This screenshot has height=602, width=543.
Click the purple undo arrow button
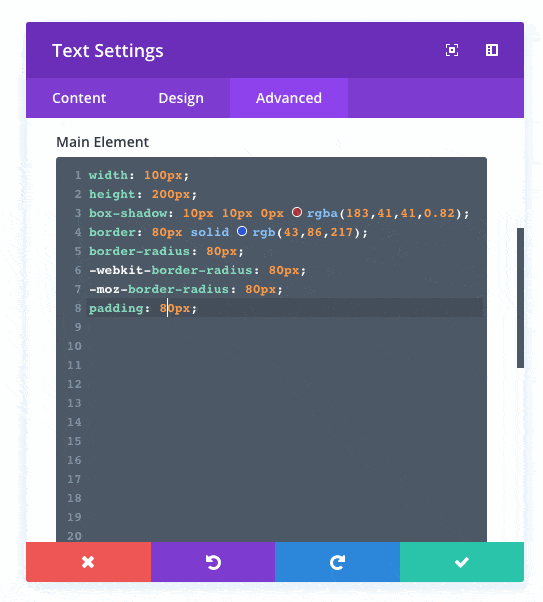point(213,562)
